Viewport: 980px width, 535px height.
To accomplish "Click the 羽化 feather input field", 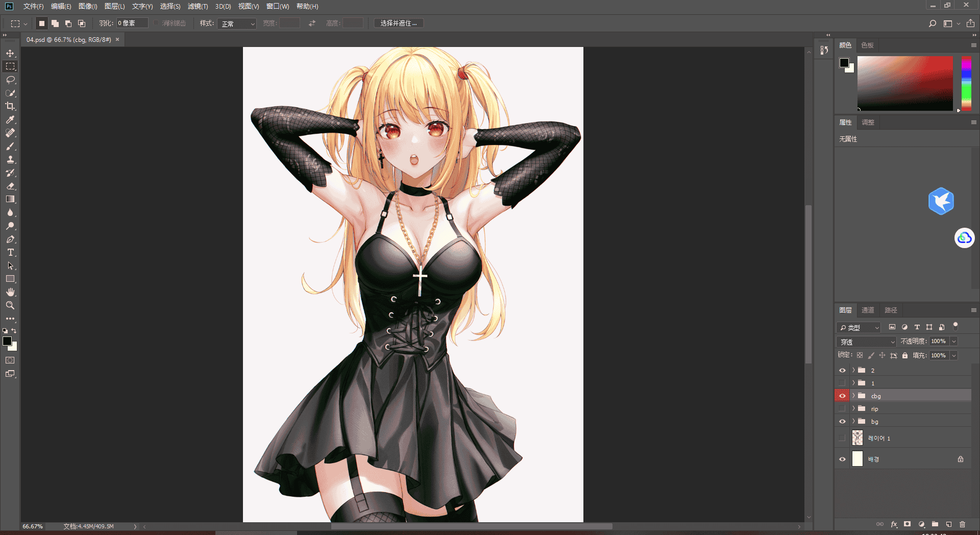I will [132, 23].
